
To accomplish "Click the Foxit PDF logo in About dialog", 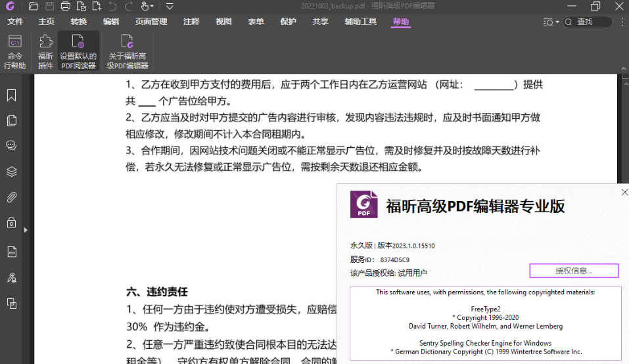I will point(364,204).
